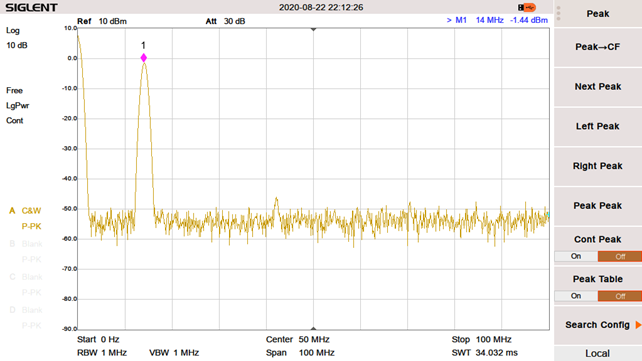
Task: Select trace B Blank entry
Action: [x=26, y=244]
